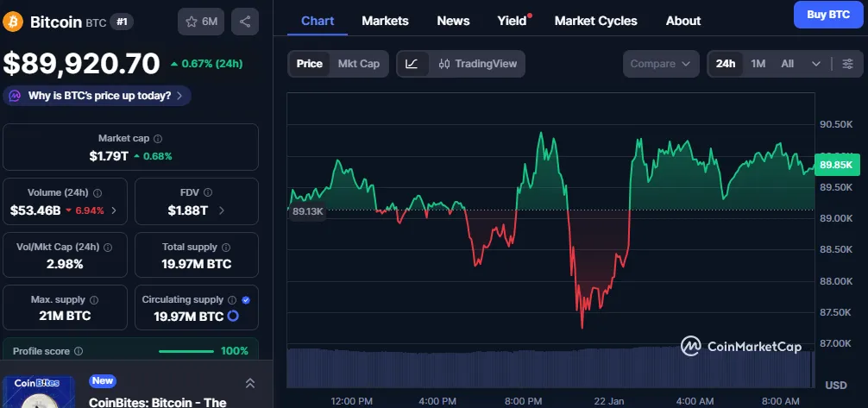The height and width of the screenshot is (408, 868).
Task: Click the Profile score progress bar
Action: click(x=186, y=351)
